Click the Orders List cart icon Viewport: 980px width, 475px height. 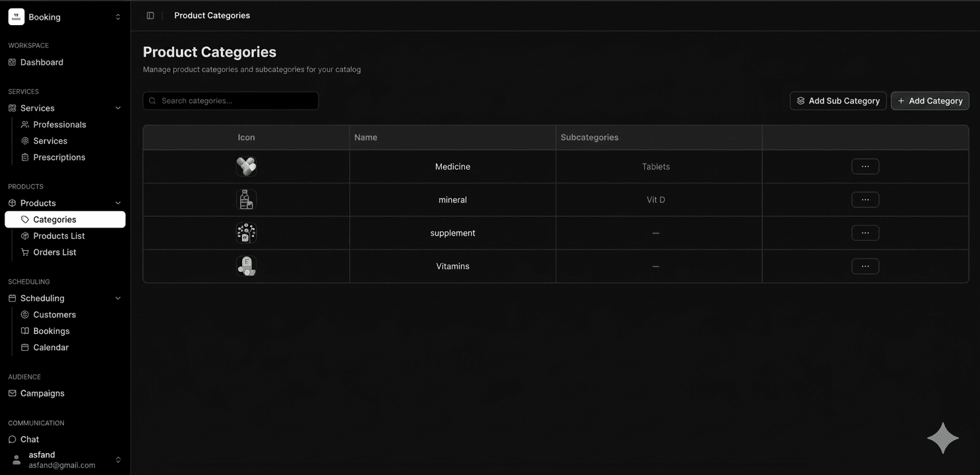(x=25, y=253)
